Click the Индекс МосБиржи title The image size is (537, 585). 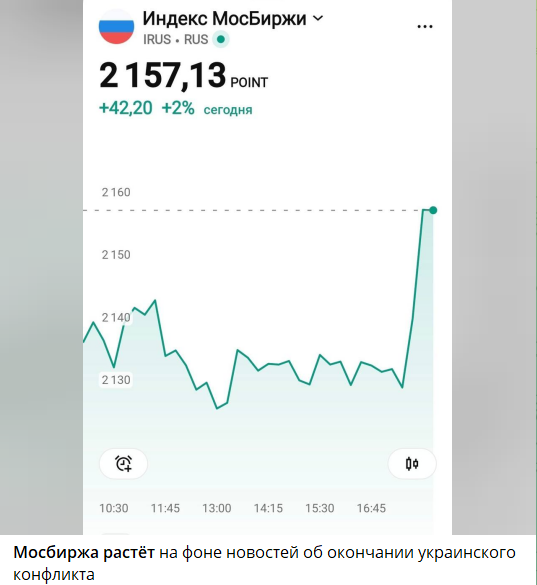pos(224,18)
